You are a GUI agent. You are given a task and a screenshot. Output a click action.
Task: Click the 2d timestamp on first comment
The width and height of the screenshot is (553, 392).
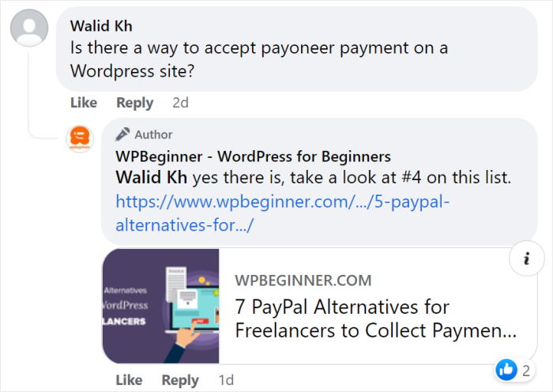coord(180,103)
